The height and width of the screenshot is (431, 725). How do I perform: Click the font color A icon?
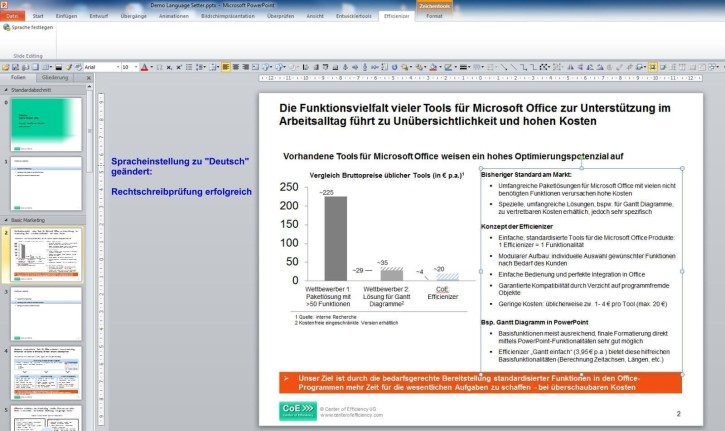pyautogui.click(x=144, y=67)
